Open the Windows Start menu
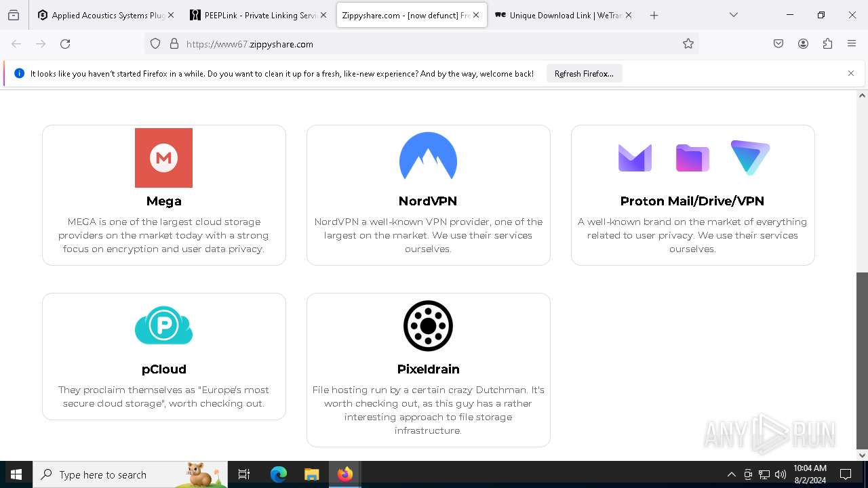The height and width of the screenshot is (488, 868). 16,474
